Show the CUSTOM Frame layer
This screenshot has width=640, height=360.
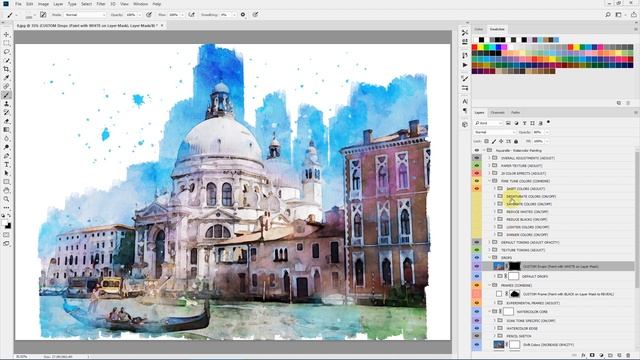point(477,294)
